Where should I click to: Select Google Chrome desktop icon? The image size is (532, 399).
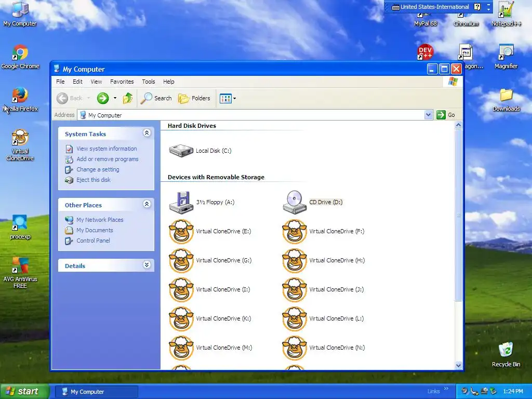(x=20, y=57)
